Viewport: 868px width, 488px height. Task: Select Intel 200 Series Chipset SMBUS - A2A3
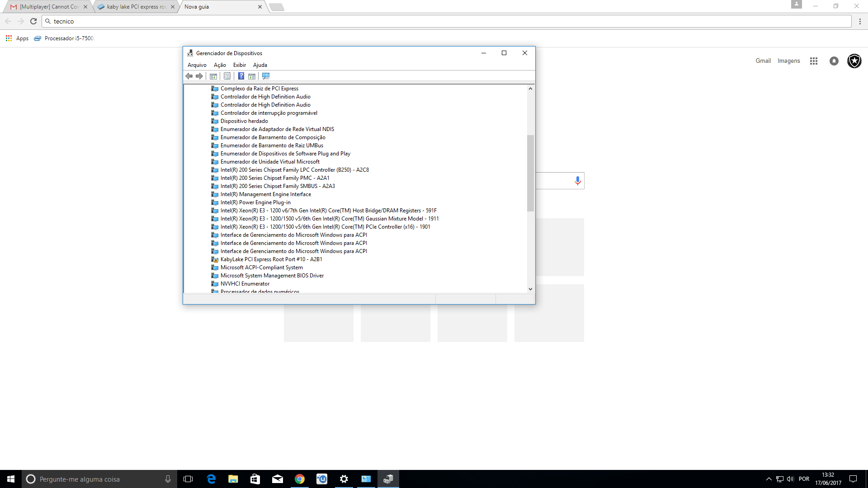point(278,186)
